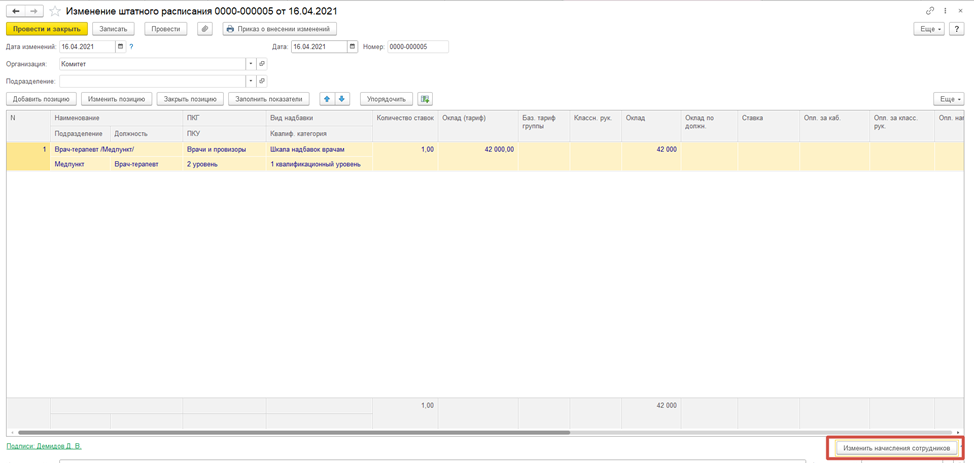This screenshot has height=463, width=974.
Task: Open the top Еще menu
Action: pos(929,29)
